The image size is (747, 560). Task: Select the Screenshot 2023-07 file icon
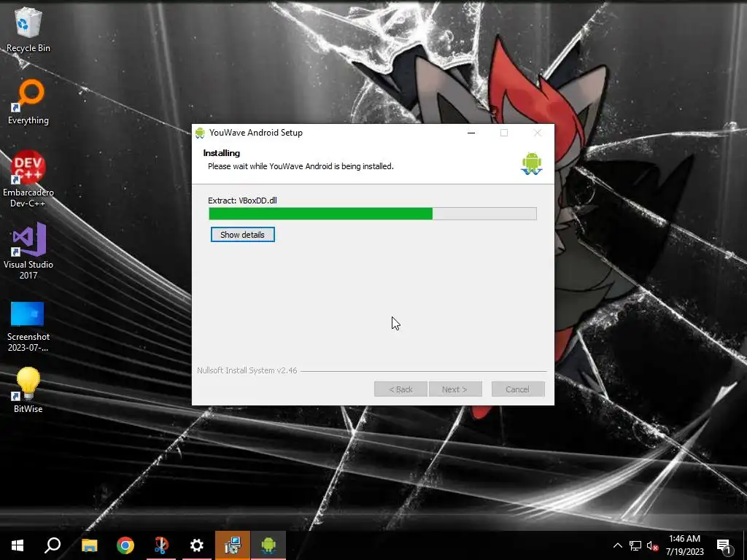click(28, 327)
